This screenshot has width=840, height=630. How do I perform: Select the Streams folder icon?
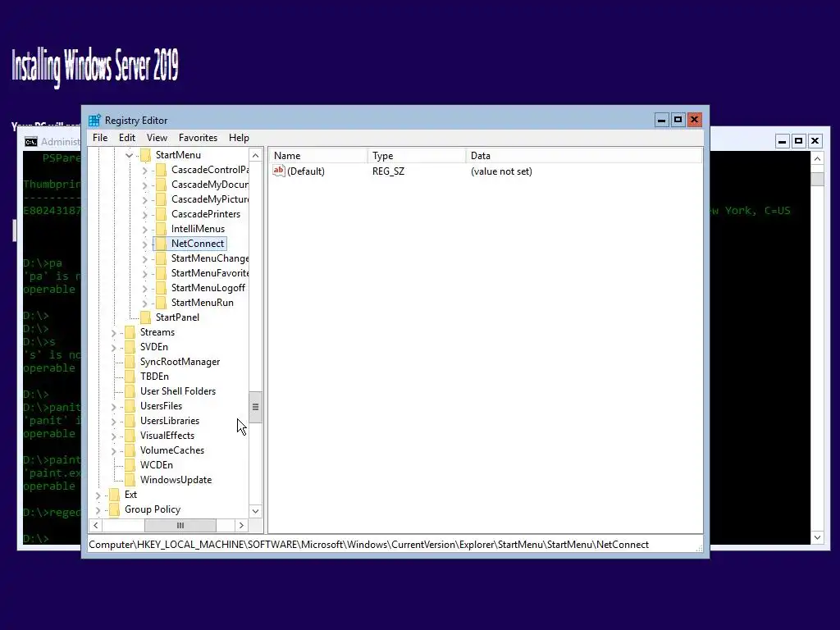pos(130,333)
